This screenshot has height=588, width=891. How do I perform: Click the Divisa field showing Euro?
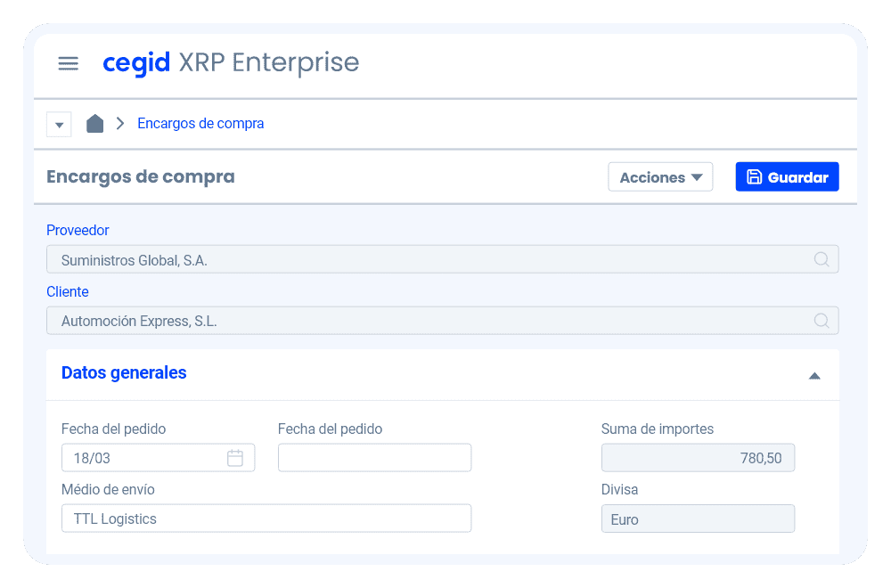698,519
